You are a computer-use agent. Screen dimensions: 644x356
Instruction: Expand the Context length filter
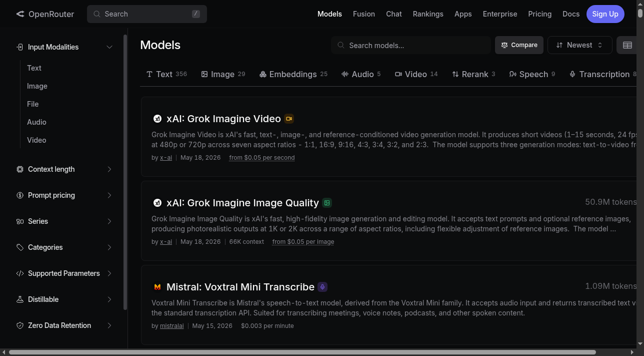click(109, 169)
